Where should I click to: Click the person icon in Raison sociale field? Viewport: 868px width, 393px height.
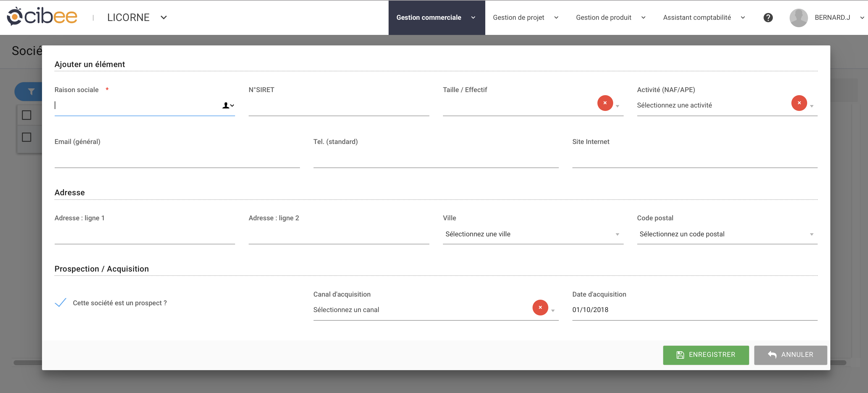coord(226,105)
